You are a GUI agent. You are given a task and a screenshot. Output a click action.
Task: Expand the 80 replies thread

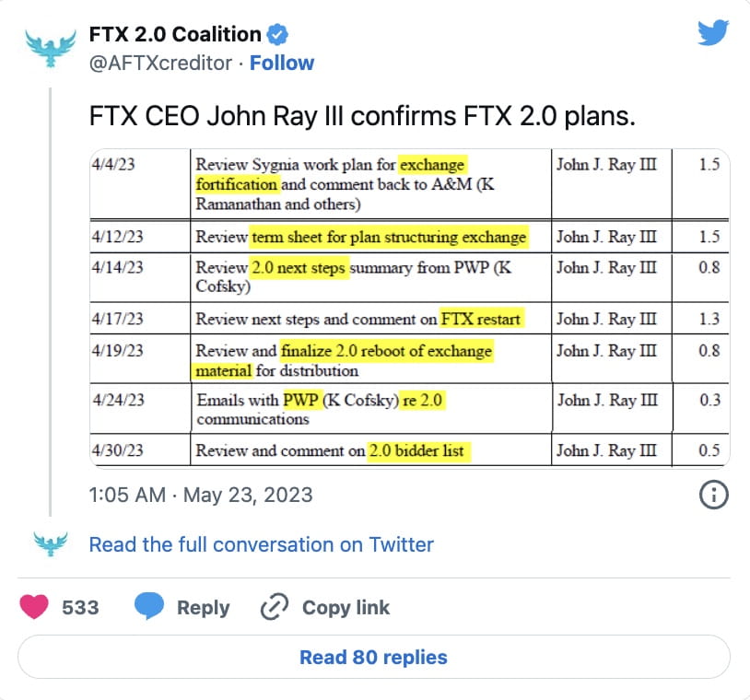point(372,656)
